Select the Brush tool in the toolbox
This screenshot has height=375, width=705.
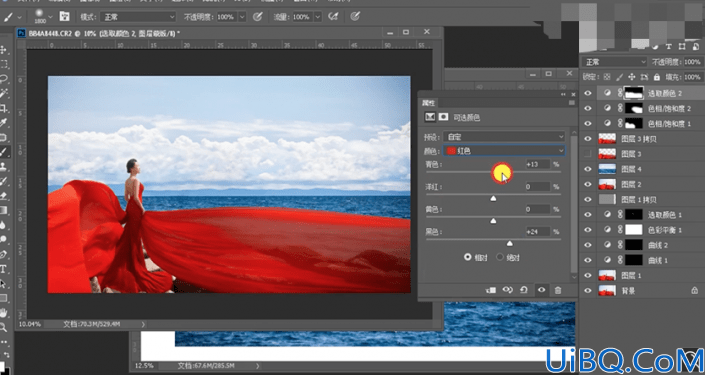(x=4, y=152)
